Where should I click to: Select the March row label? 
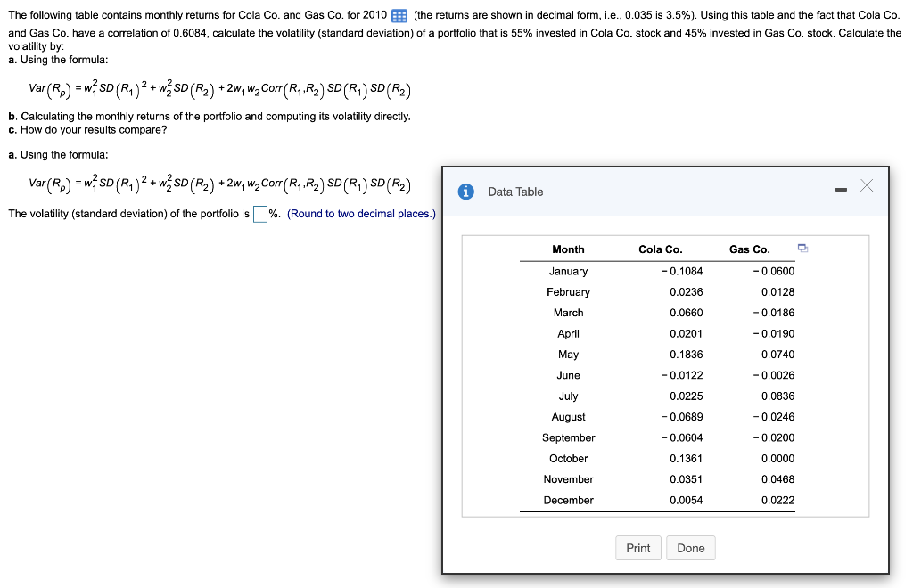pyautogui.click(x=568, y=313)
